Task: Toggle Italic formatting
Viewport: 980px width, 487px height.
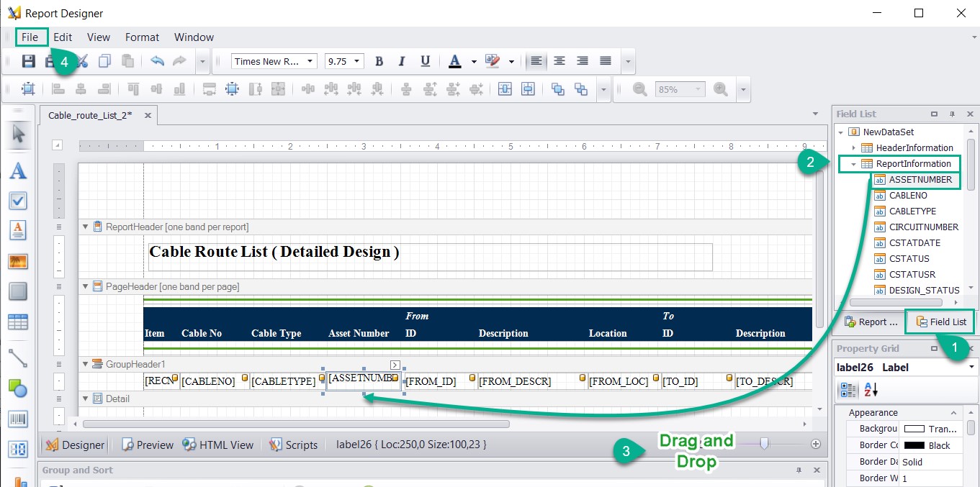Action: [402, 61]
